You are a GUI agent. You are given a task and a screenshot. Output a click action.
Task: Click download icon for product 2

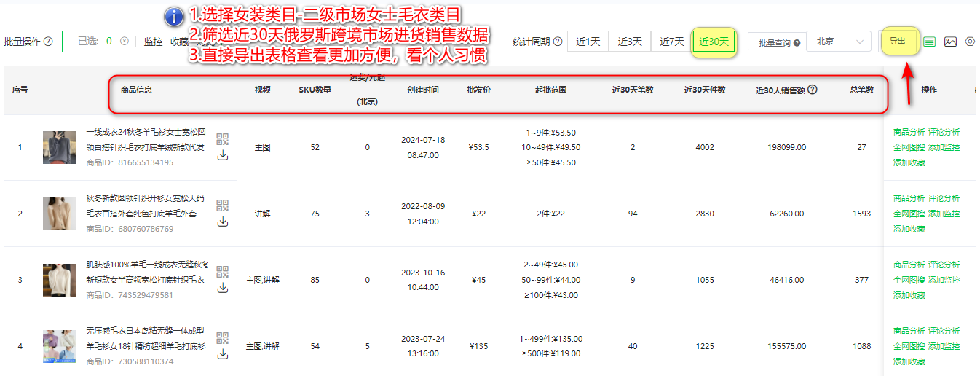pyautogui.click(x=223, y=222)
